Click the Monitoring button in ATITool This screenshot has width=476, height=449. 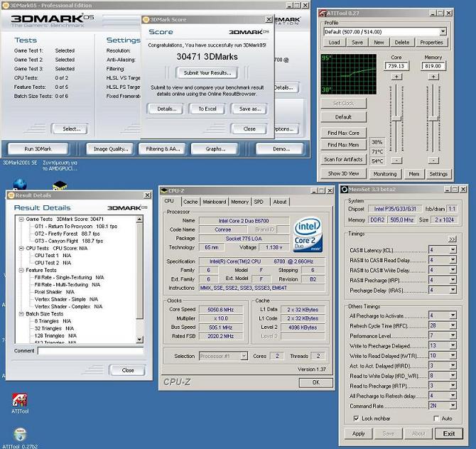pyautogui.click(x=385, y=174)
